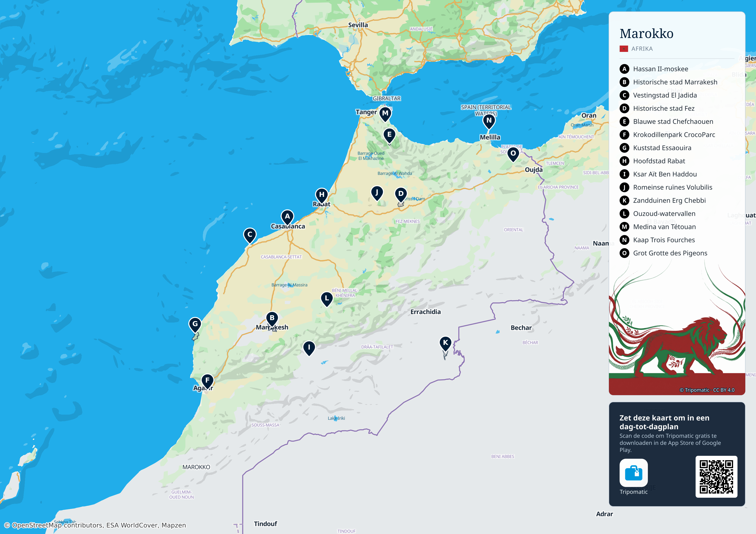Select legend entry Krokodillenpark CrocoParc
The height and width of the screenshot is (534, 756).
674,135
